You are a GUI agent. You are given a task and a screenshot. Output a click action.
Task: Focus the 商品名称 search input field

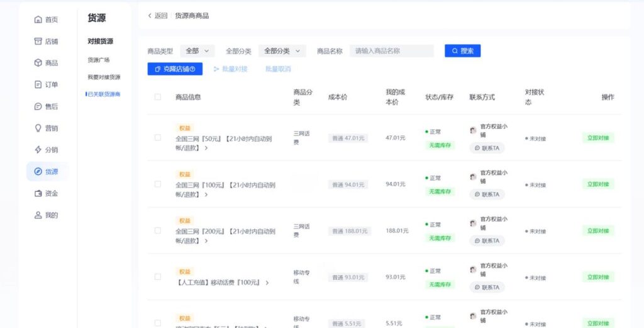coord(392,51)
